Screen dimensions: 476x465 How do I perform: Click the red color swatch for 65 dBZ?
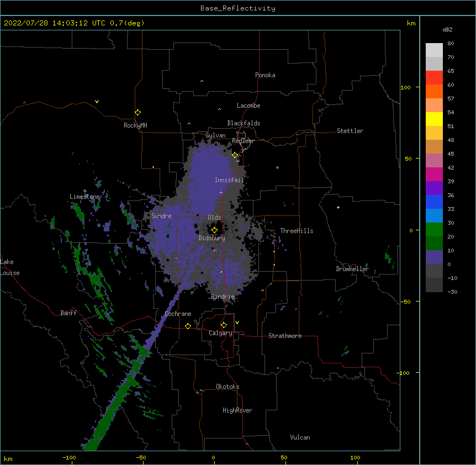[x=434, y=78]
